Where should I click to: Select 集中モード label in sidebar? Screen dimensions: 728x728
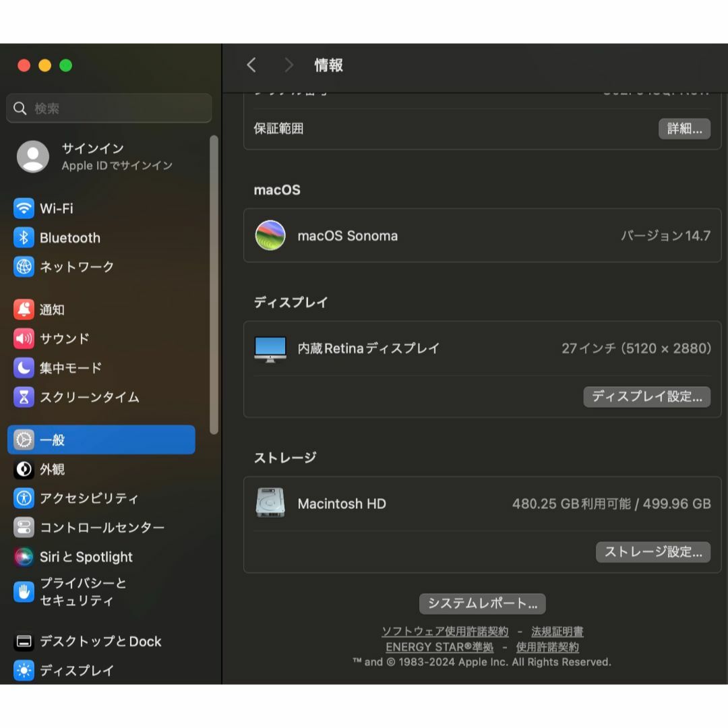click(71, 368)
